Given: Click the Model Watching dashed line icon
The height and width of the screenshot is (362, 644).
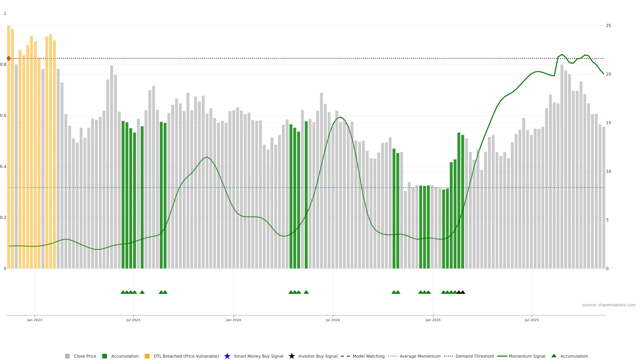Looking at the screenshot, I should pos(345,356).
